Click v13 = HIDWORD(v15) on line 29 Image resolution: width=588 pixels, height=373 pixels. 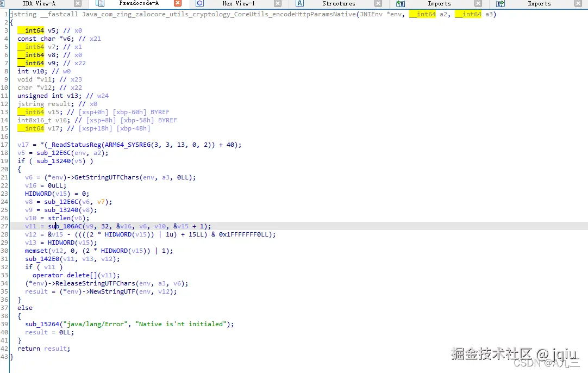coord(61,243)
